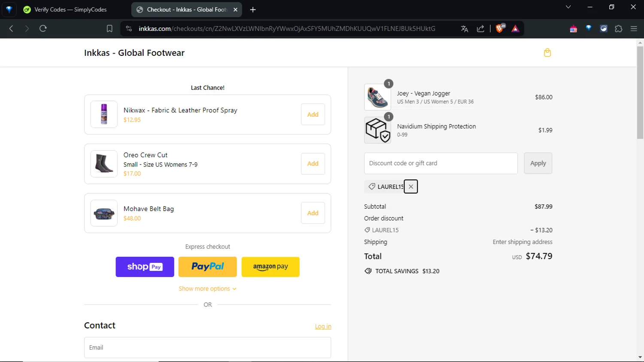The width and height of the screenshot is (644, 362).
Task: Click the Joey - Vegan Jogger item name
Action: (423, 93)
